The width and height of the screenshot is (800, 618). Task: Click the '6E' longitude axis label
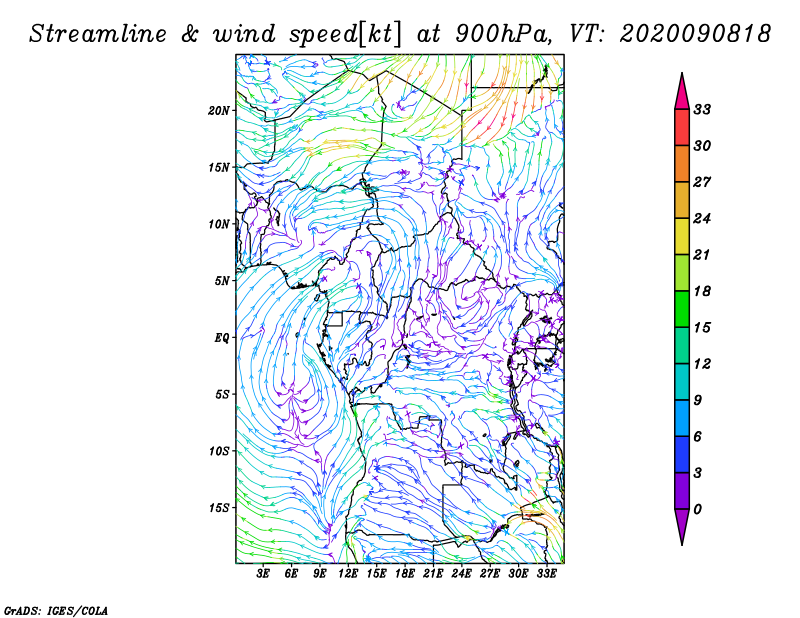pos(291,574)
